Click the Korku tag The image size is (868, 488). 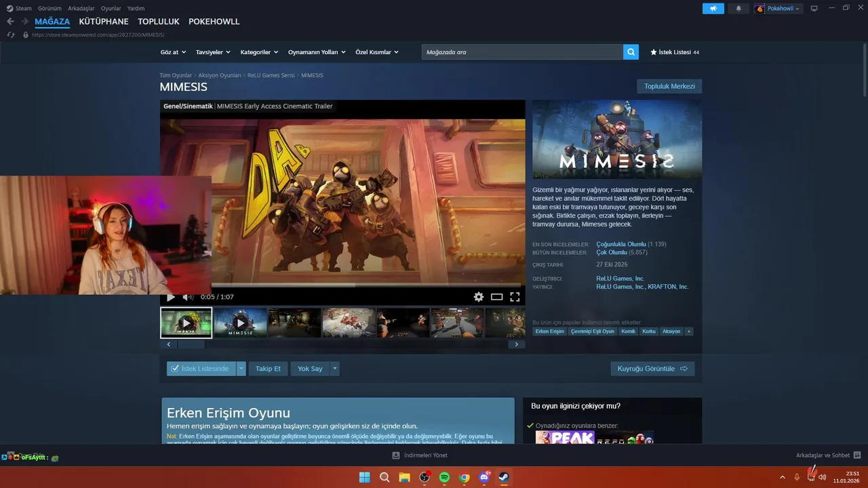coord(649,331)
